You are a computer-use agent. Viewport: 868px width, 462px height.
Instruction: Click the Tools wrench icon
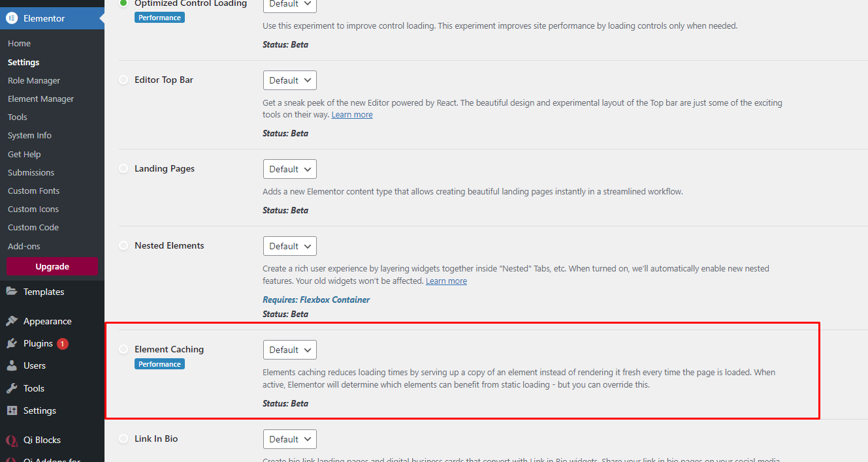12,388
